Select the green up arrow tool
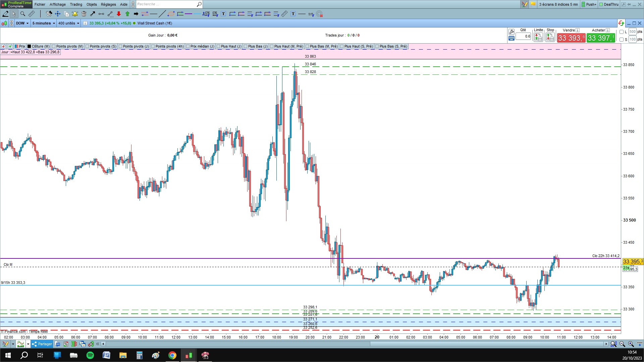The image size is (644, 362). point(127,14)
